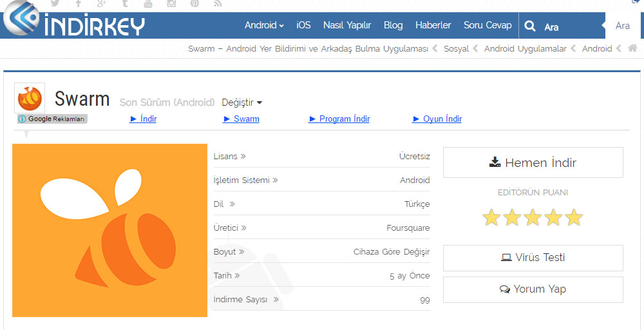
Task: Click the İndir ad link
Action: click(144, 119)
